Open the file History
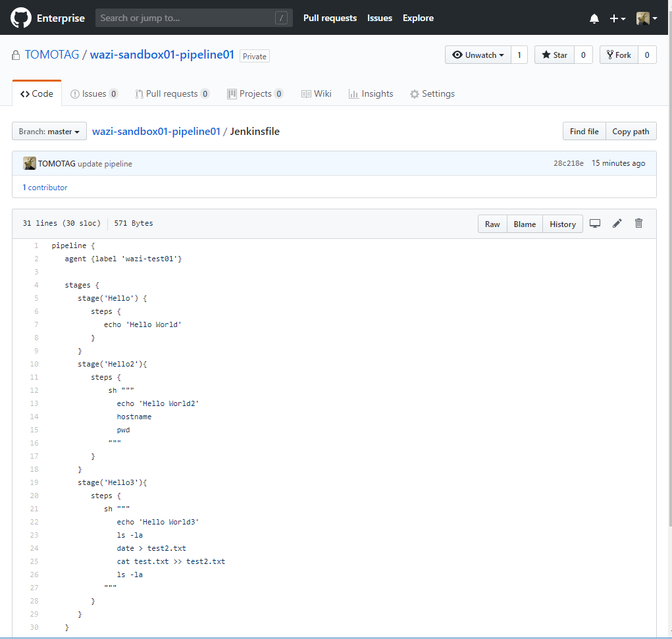Image resolution: width=672 pixels, height=639 pixels. point(563,224)
